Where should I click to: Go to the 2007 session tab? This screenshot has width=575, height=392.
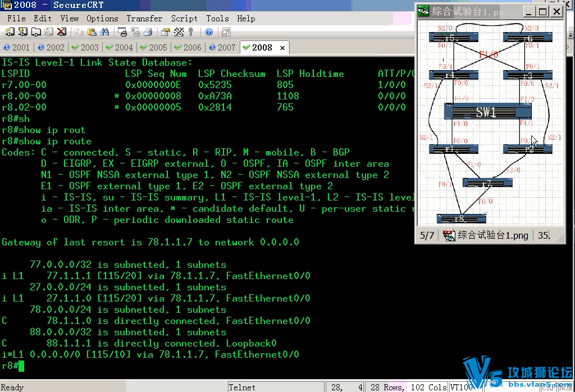click(222, 48)
